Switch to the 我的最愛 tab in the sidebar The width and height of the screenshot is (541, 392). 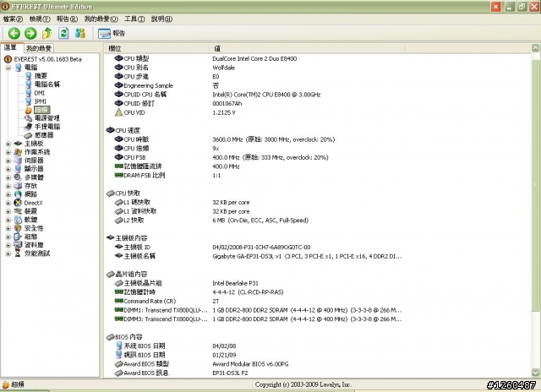pos(39,48)
